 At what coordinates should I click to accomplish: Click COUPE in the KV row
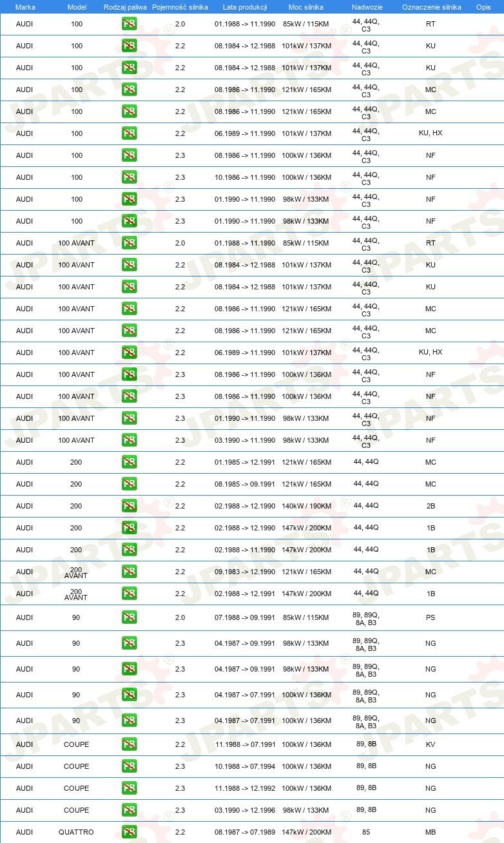(76, 744)
